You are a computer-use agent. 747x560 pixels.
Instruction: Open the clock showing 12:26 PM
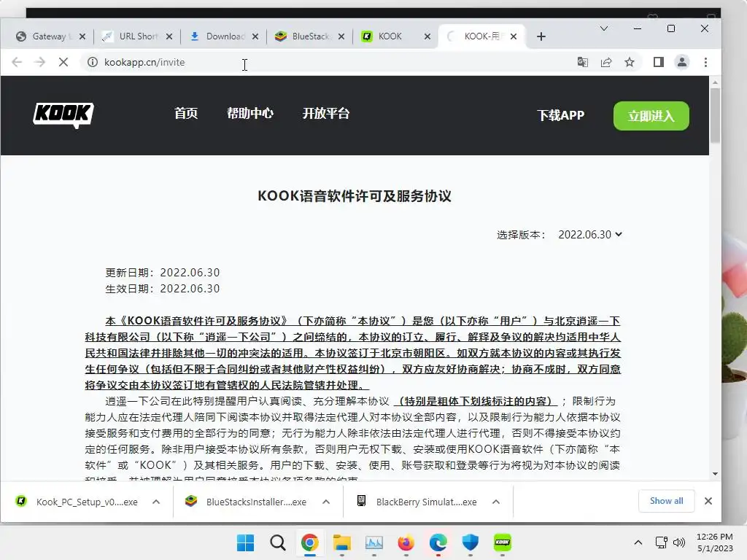715,542
